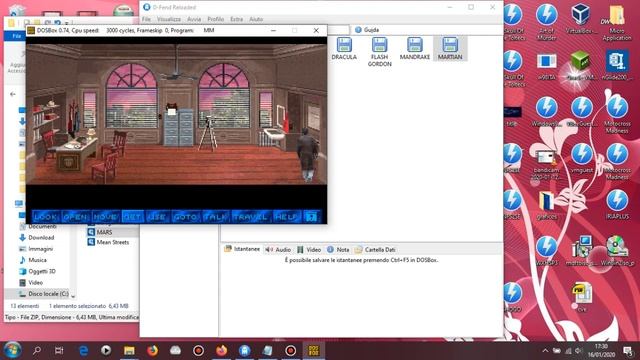This screenshot has width=640, height=360.
Task: Open Oggetti 3D in Explorer sidebar
Action: [37, 271]
